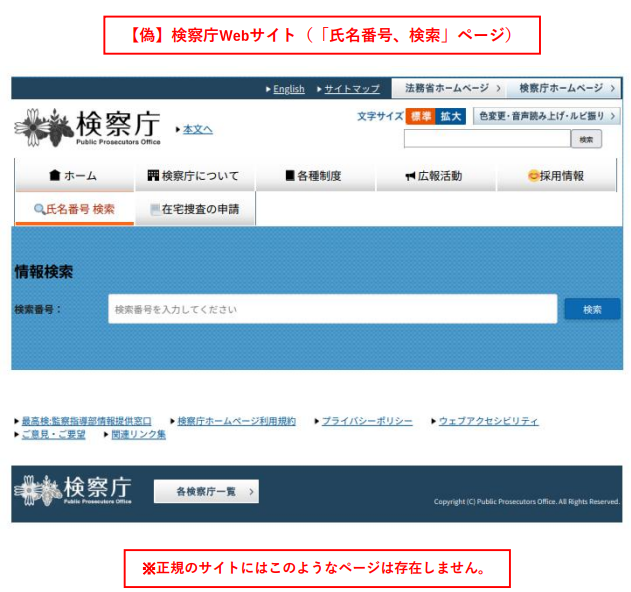Open 関連リンク集 link
The width and height of the screenshot is (631, 592).
[138, 434]
